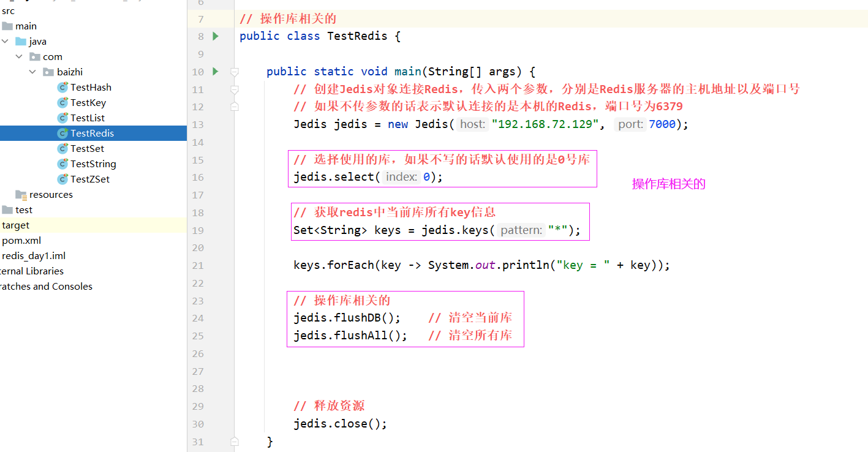Click the comment on line 7
Screen dimensions: 868x452
tap(288, 19)
